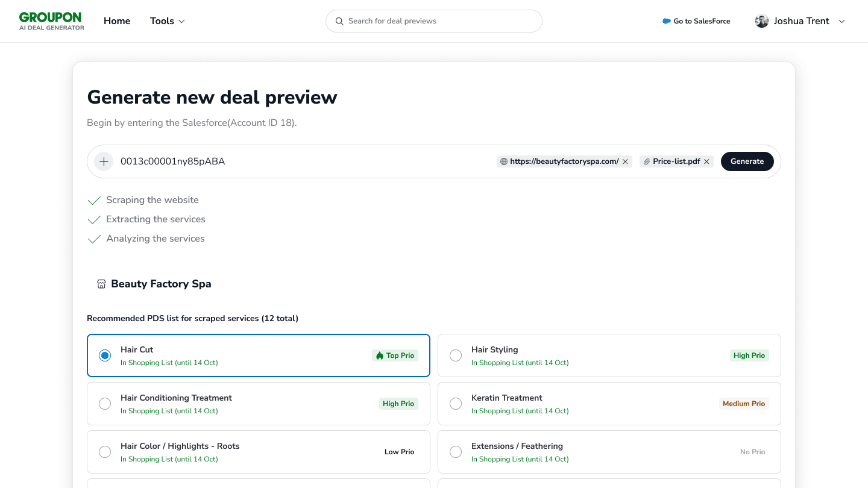Select Extensions / Feathering radio button
Viewport: 868px width, 488px height.
click(x=456, y=452)
